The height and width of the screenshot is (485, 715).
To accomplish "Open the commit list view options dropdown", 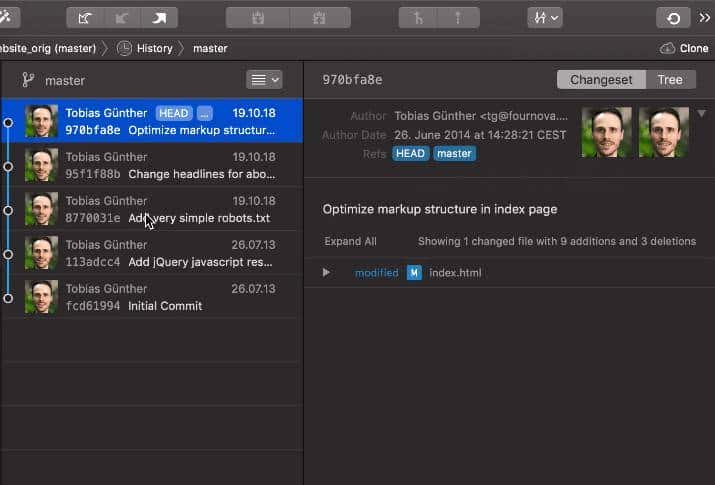I will click(x=264, y=80).
